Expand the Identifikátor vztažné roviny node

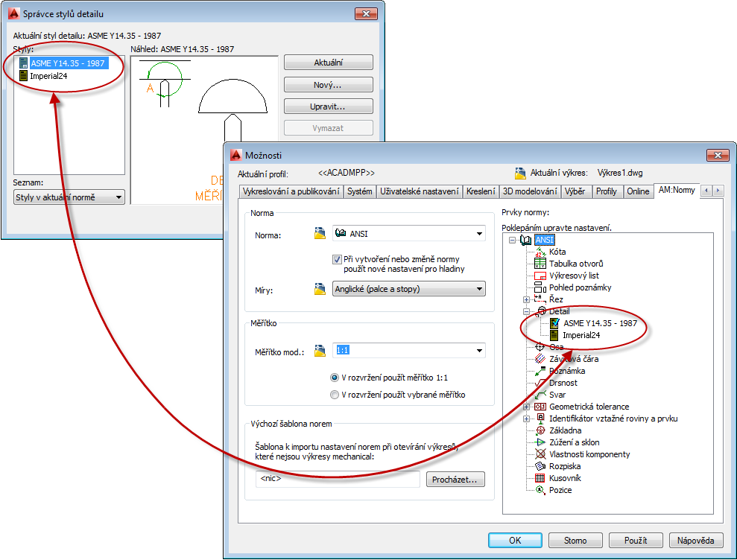point(526,419)
